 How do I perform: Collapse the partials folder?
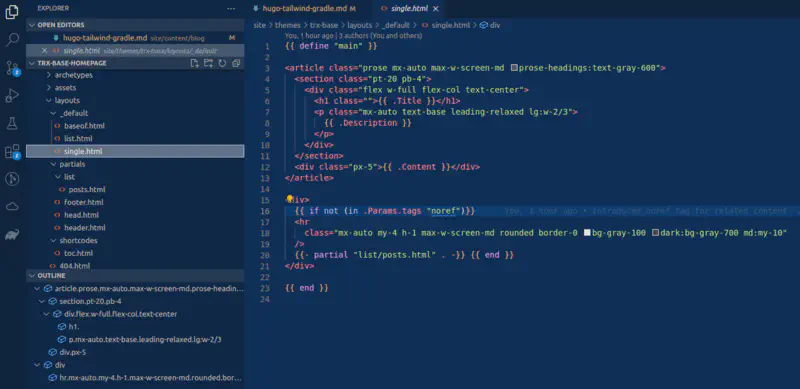(54, 164)
